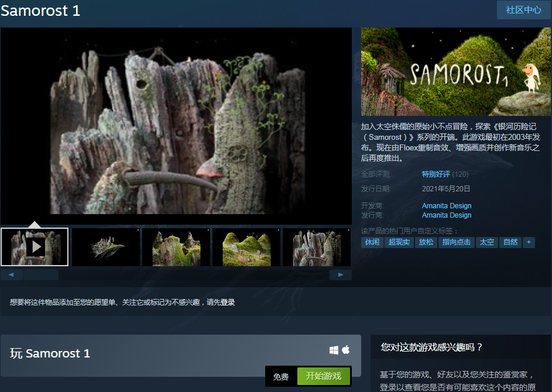Image resolution: width=552 pixels, height=392 pixels.
Task: Click the green 开始游戏 play button
Action: (324, 376)
